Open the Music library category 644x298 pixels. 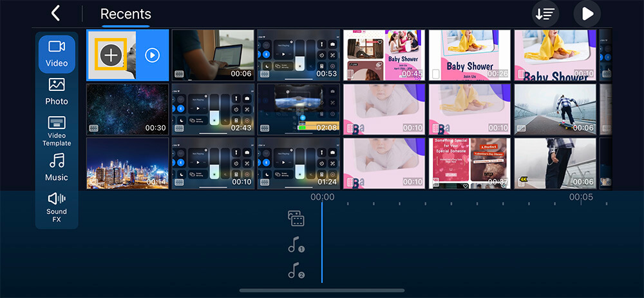click(57, 168)
